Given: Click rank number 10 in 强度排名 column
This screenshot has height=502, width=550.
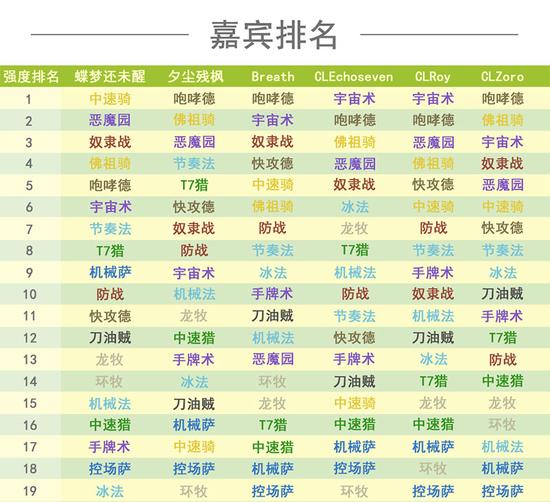Looking at the screenshot, I should pos(30,294).
